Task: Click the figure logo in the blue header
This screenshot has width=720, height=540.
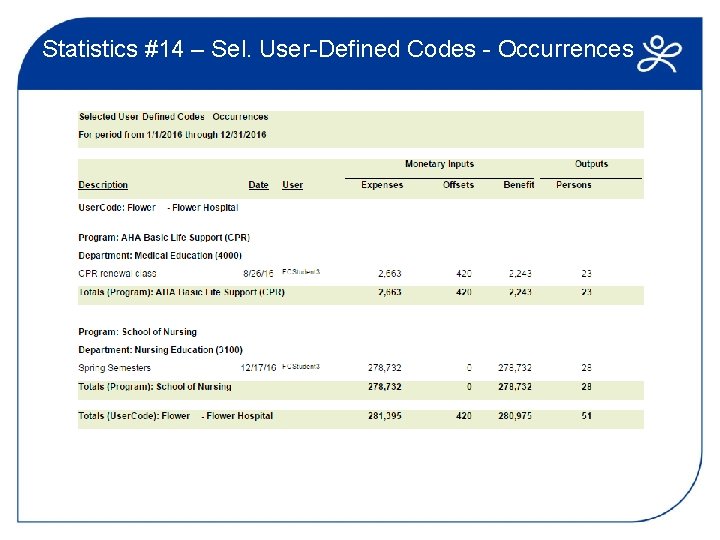Action: (659, 54)
